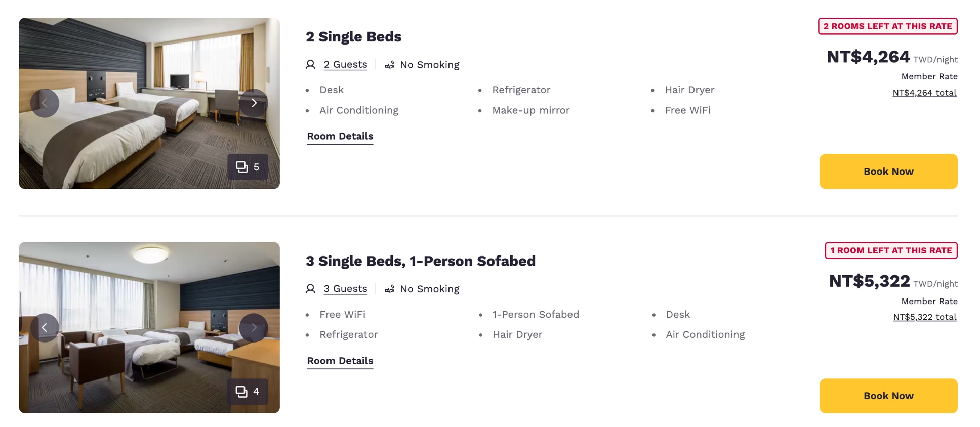Image resolution: width=980 pixels, height=427 pixels.
Task: Show next photo of 2 Single Beds room
Action: click(254, 103)
